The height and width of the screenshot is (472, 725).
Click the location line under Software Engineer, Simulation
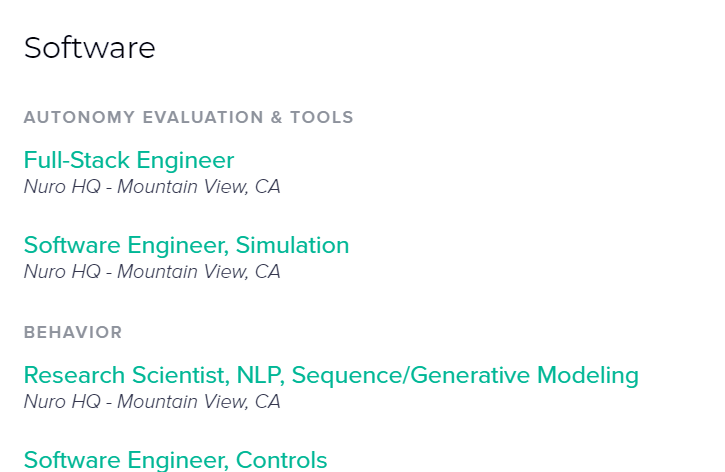pos(152,272)
